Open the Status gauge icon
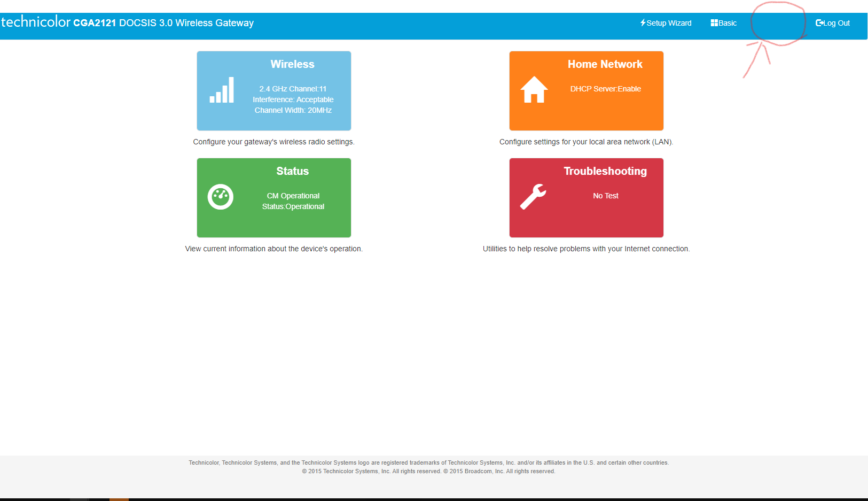Viewport: 868px width, 501px height. pyautogui.click(x=221, y=197)
